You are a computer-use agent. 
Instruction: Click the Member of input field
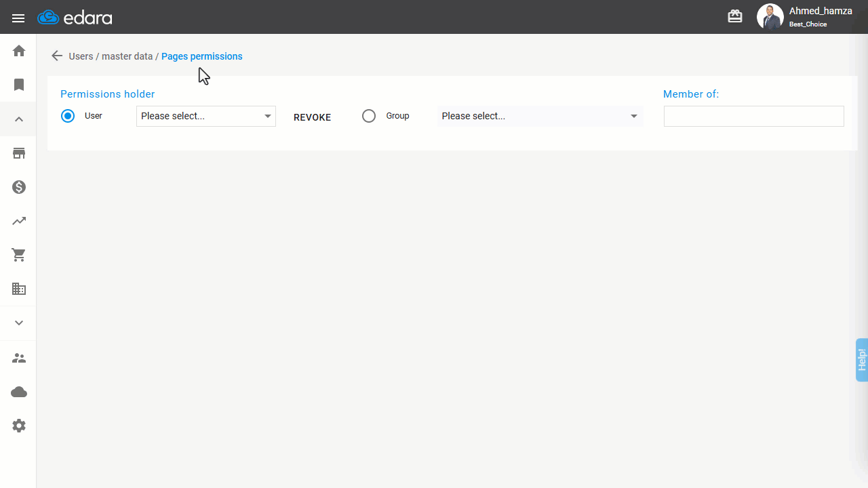754,116
